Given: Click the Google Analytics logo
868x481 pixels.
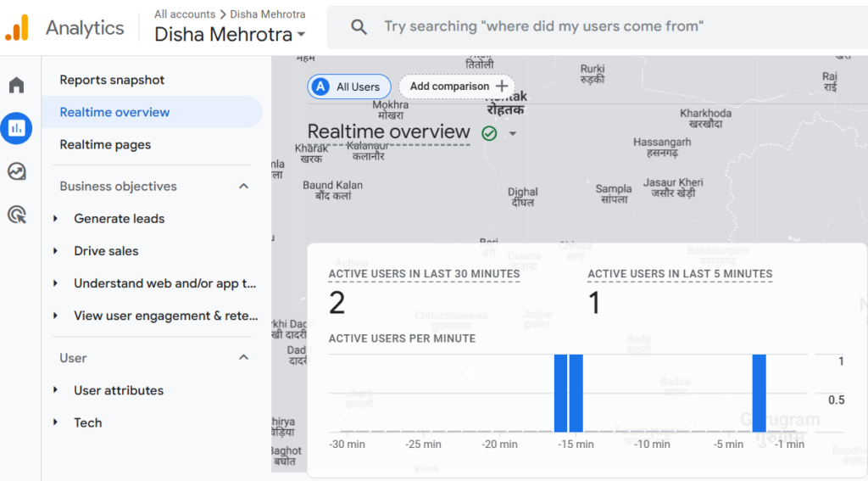Looking at the screenshot, I should point(17,27).
